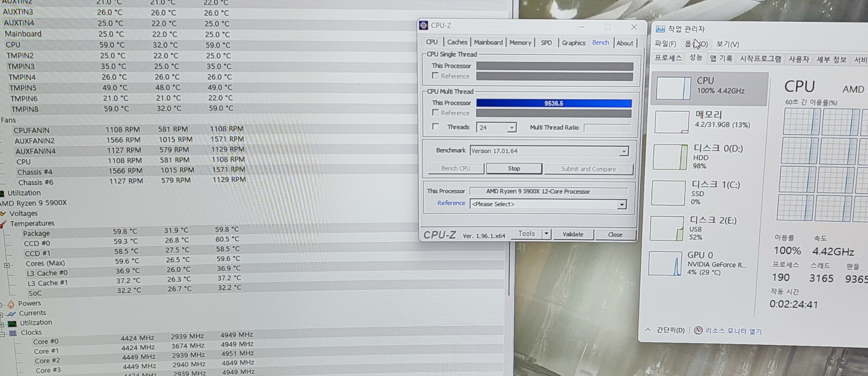Screen dimensions: 868x376
Task: Click the Powers flame icon in HWMonitor
Action: point(11,304)
